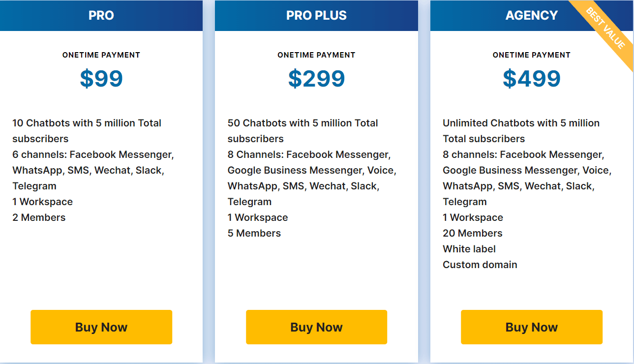
Task: Select the PRO PLUS plan header
Action: [x=316, y=15]
